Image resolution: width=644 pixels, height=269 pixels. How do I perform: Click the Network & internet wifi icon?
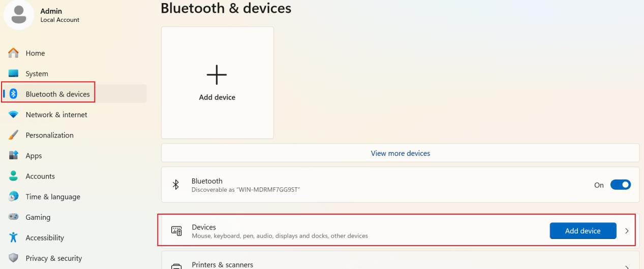pyautogui.click(x=14, y=115)
